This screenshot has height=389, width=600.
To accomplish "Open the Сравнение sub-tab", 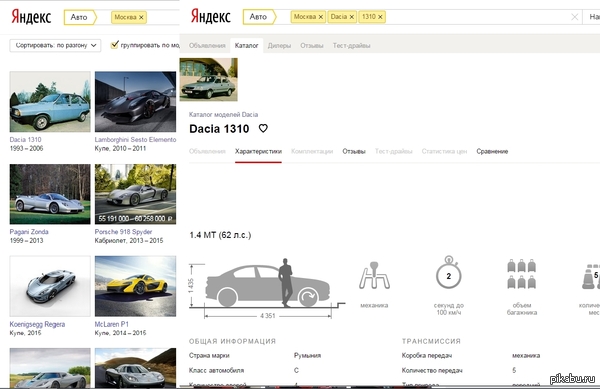I will 492,151.
